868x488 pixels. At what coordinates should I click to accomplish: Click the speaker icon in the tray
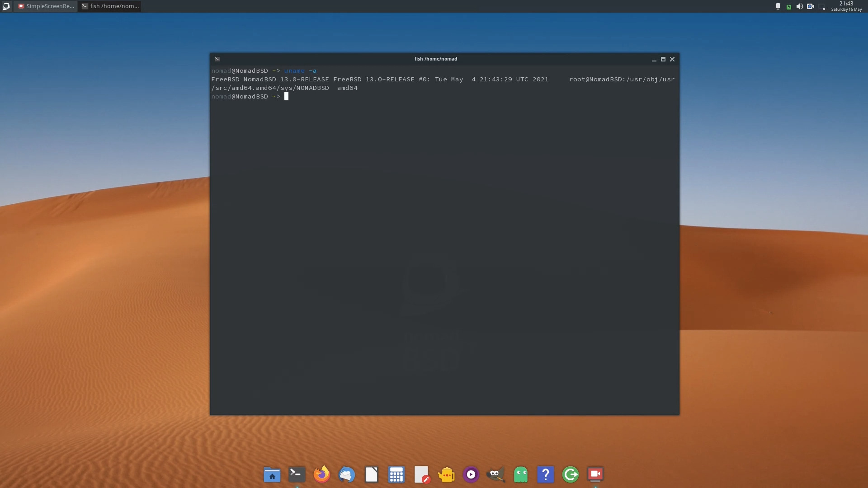(799, 6)
